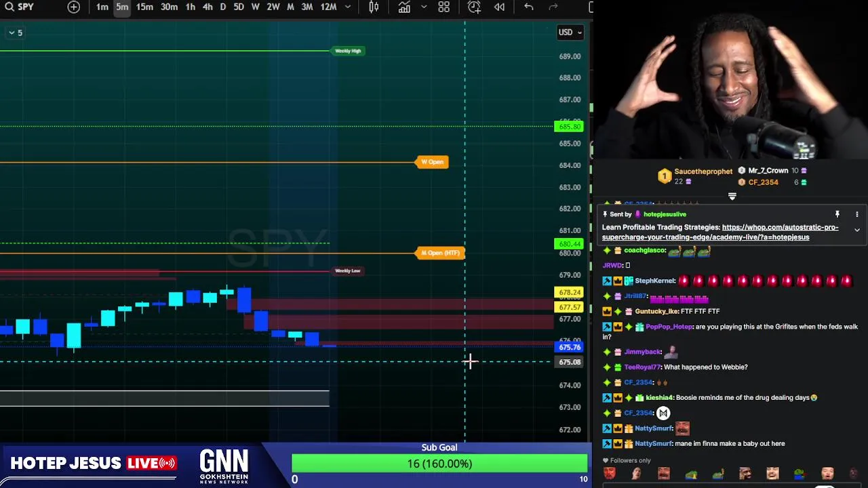The image size is (868, 488).
Task: Select the 5m timeframe
Action: [122, 7]
